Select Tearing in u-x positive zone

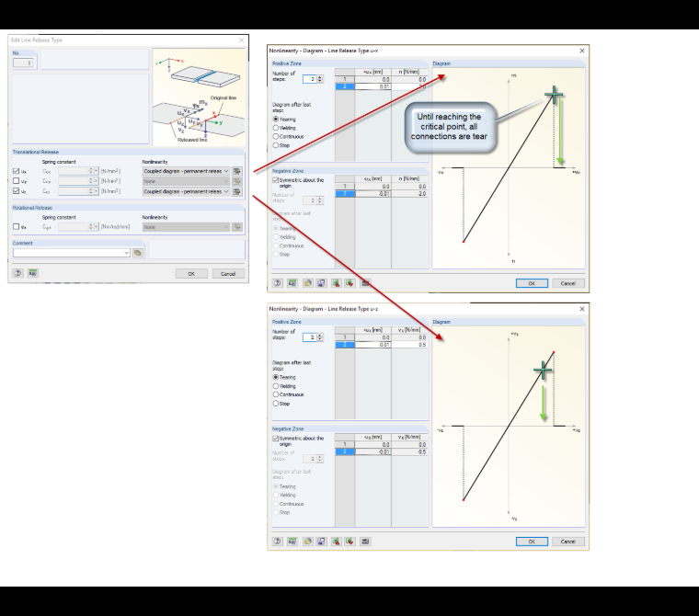276,119
